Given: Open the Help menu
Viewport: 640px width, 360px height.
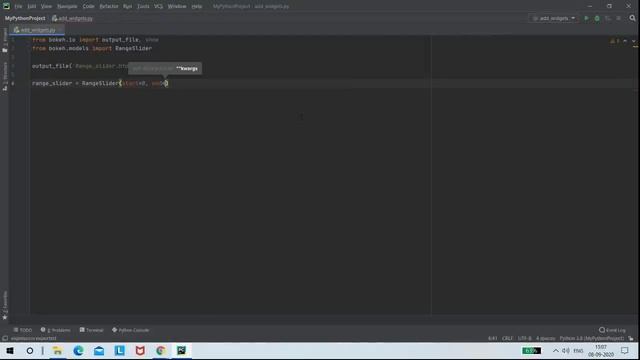Looking at the screenshot, I should (197, 7).
